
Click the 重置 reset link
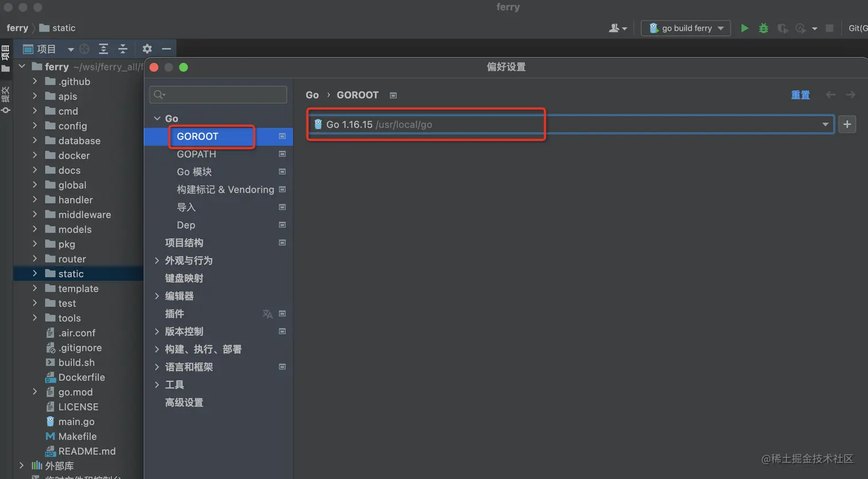pyautogui.click(x=800, y=95)
